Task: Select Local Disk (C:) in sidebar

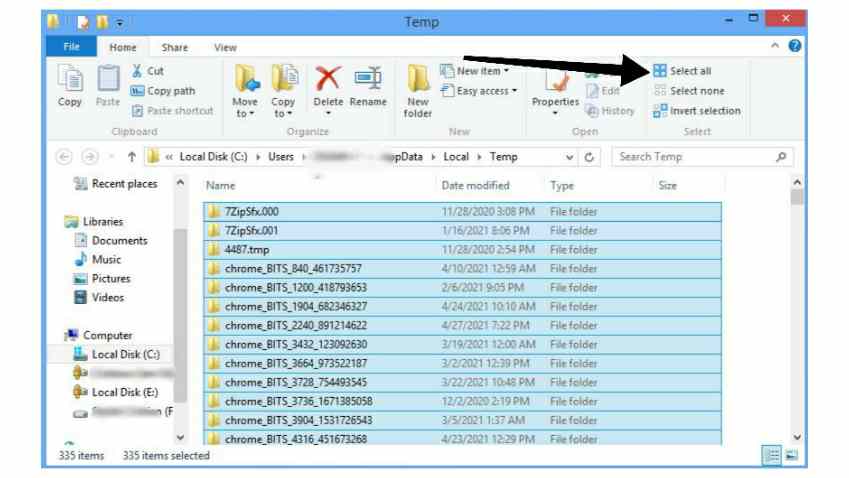Action: click(x=116, y=355)
